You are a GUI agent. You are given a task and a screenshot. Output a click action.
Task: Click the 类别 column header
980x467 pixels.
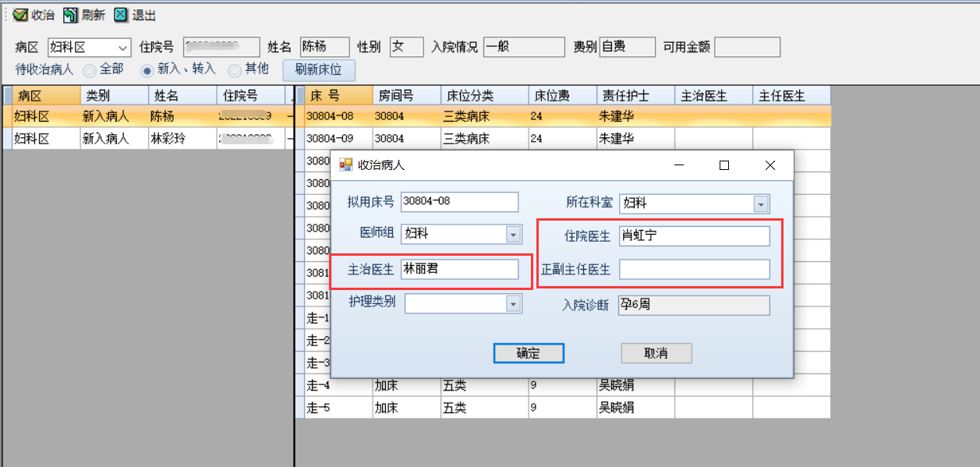[x=115, y=96]
